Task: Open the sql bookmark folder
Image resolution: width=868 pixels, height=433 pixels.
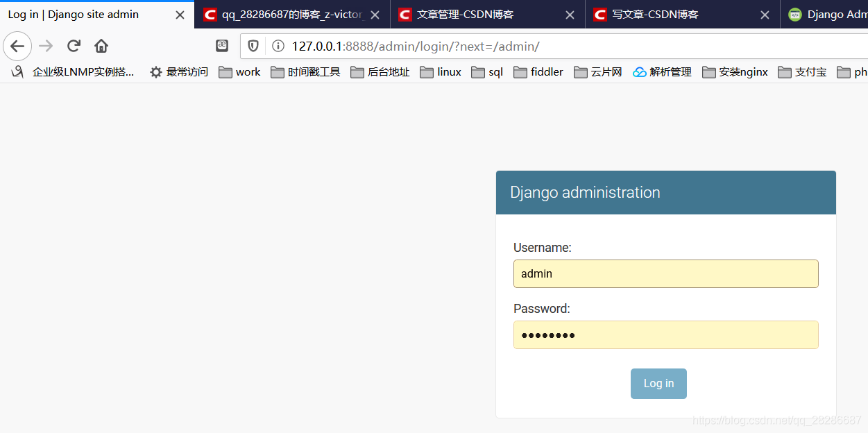Action: point(487,71)
